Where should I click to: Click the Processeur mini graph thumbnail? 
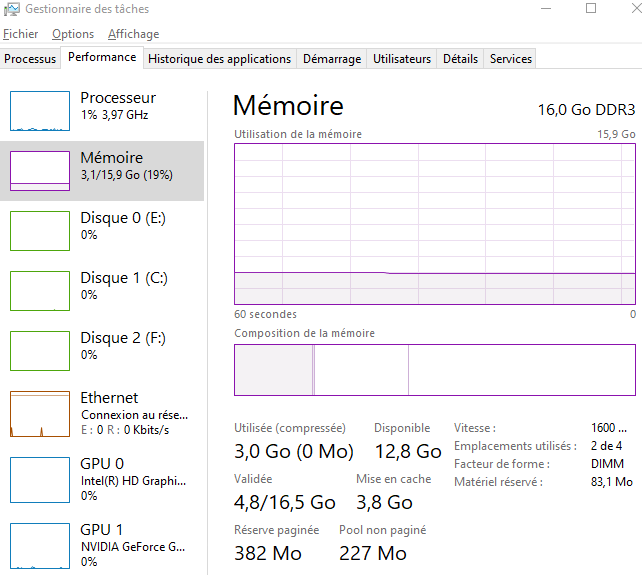pyautogui.click(x=40, y=111)
